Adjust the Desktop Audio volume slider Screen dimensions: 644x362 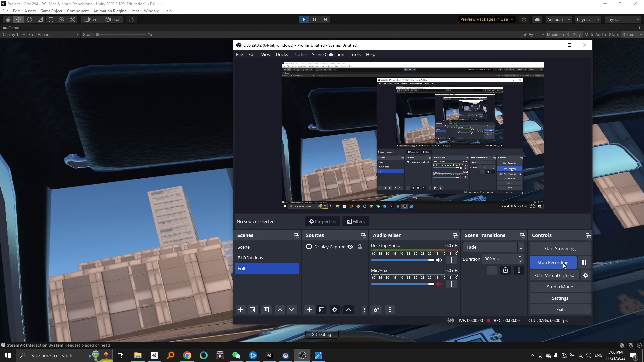click(431, 260)
